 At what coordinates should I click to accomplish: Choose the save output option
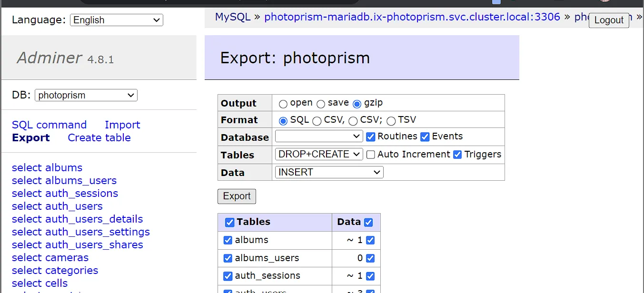321,104
